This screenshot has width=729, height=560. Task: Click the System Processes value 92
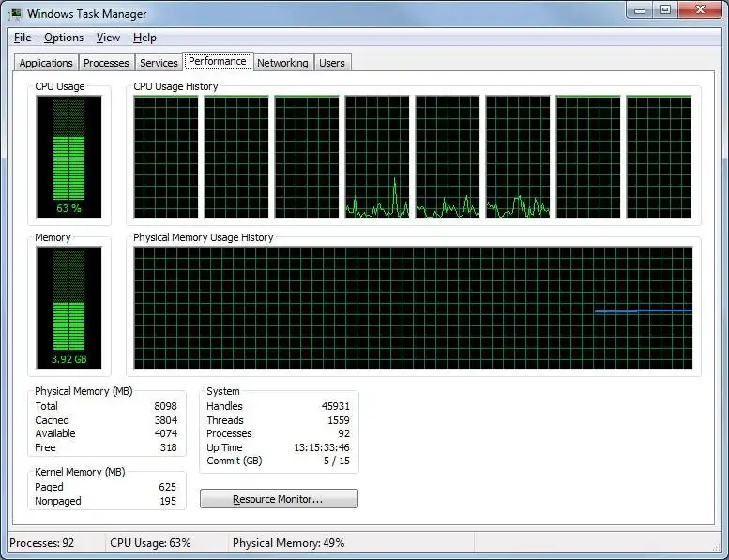[x=344, y=433]
